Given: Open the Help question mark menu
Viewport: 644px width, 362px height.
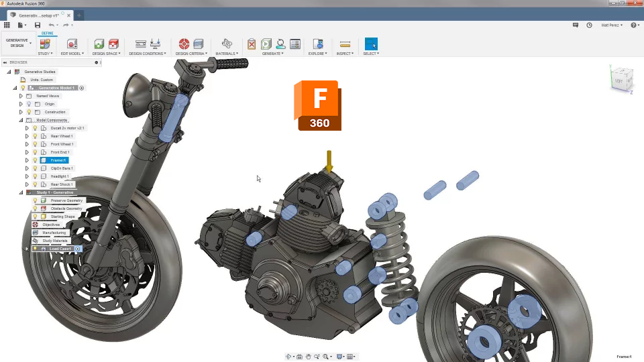Looking at the screenshot, I should [634, 25].
